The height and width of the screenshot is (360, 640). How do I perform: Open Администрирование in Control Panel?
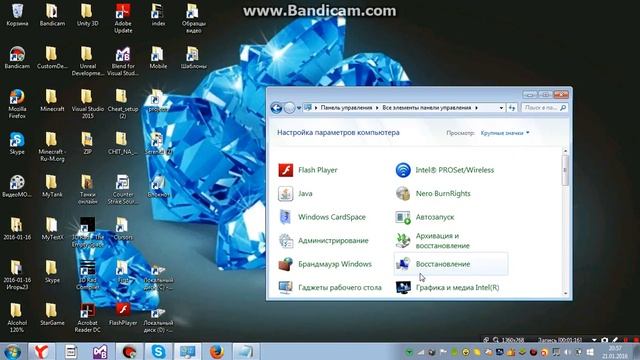click(x=323, y=240)
